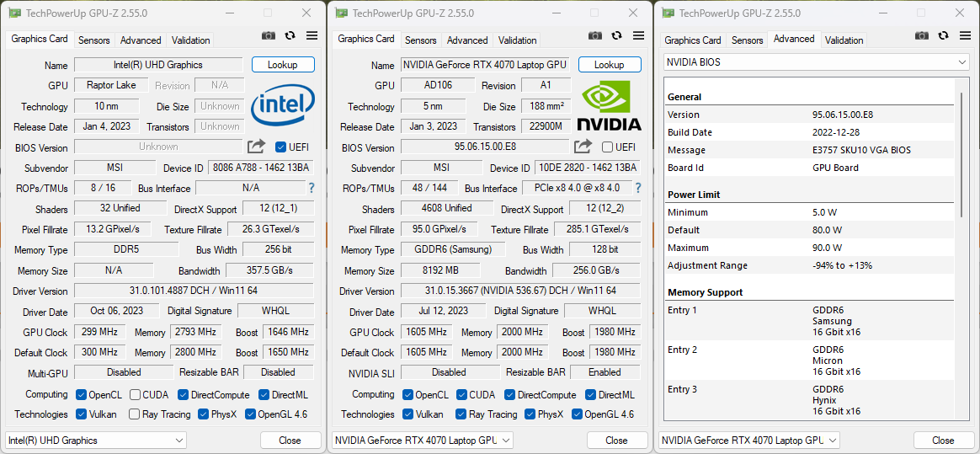Camera screenshot icon in middle RTX 4070 window
The image size is (980, 454).
[595, 35]
